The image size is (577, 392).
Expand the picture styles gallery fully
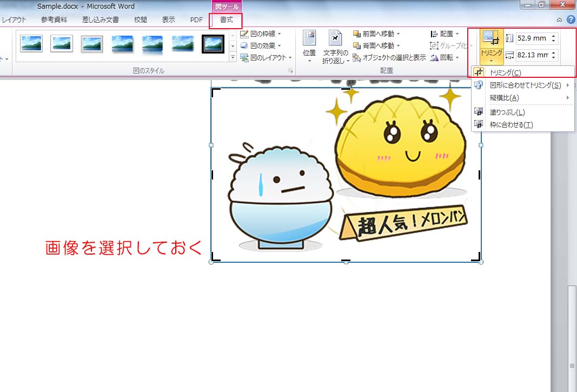233,57
